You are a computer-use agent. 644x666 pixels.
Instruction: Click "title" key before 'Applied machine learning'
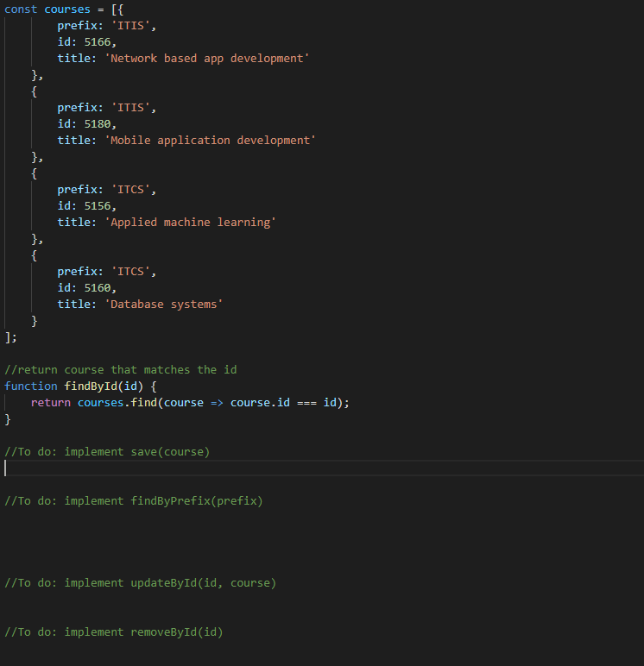[74, 223]
